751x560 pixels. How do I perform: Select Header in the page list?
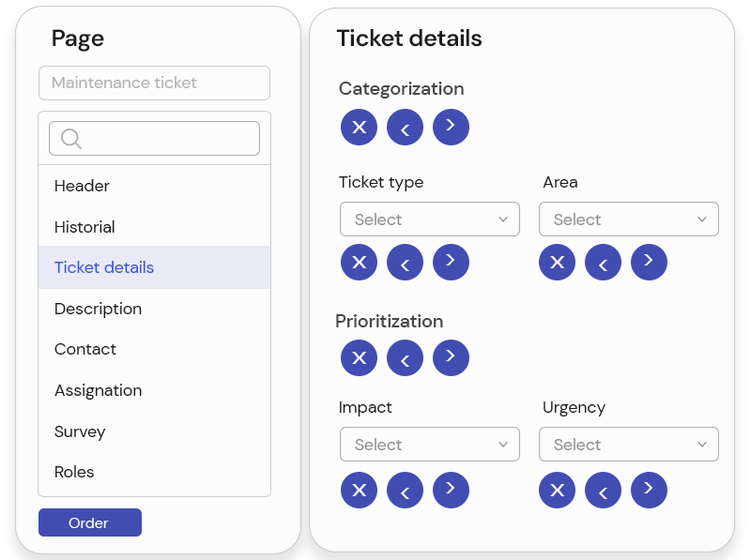[83, 186]
